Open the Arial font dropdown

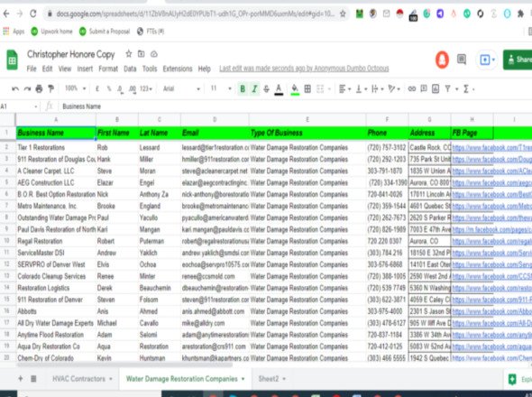pyautogui.click(x=181, y=89)
